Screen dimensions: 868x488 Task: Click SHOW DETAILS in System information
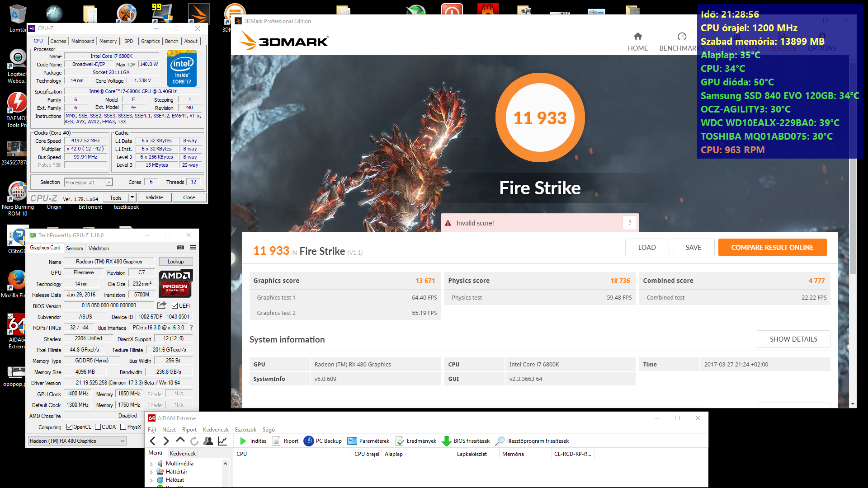click(x=793, y=339)
